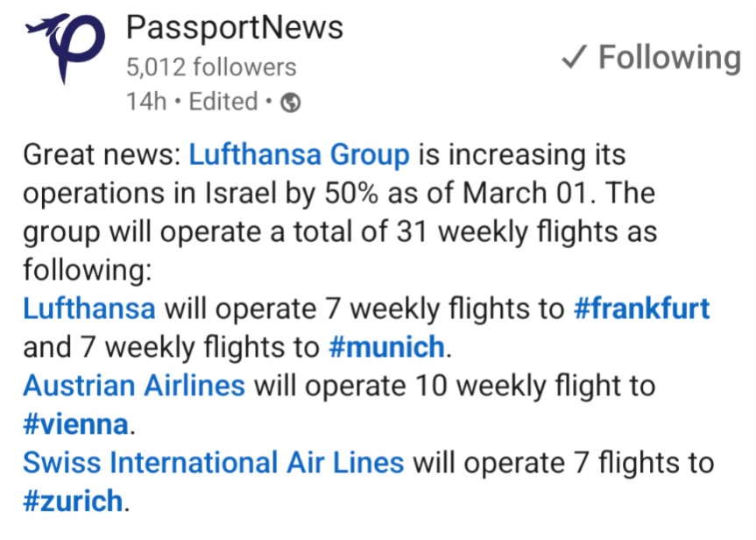Follow the #munich hashtag link

point(386,346)
